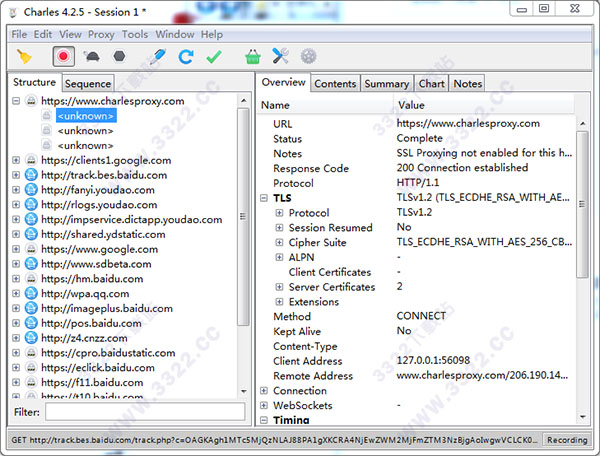Open the Tools menu
Viewport: 600px width, 456px height.
pos(135,34)
